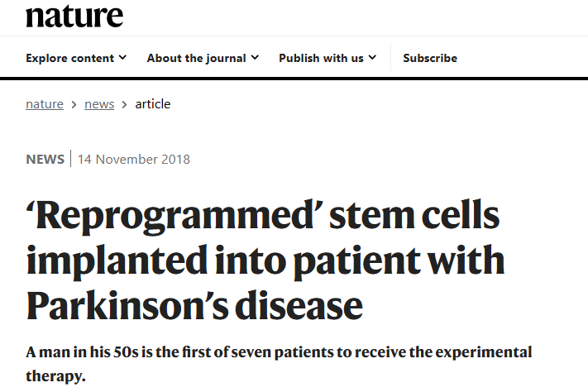Click the 14 November 2018 date

point(134,159)
